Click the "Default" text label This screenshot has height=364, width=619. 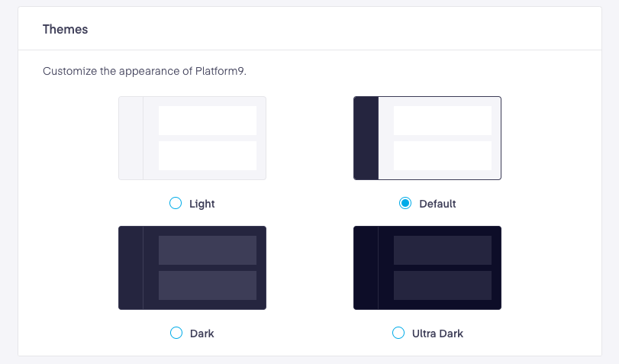click(437, 204)
